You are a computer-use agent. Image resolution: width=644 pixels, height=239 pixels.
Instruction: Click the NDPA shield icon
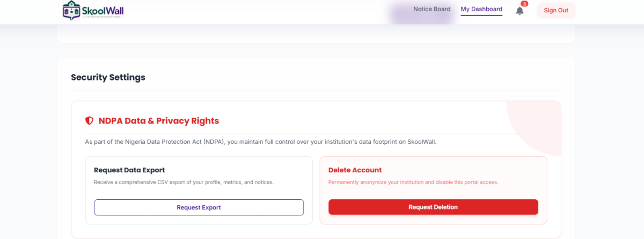[90, 121]
